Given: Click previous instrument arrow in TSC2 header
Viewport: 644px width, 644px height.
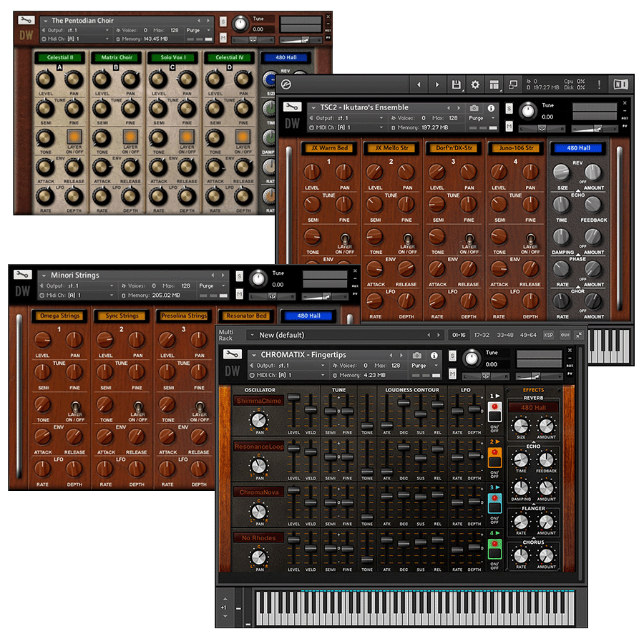Looking at the screenshot, I should (449, 107).
